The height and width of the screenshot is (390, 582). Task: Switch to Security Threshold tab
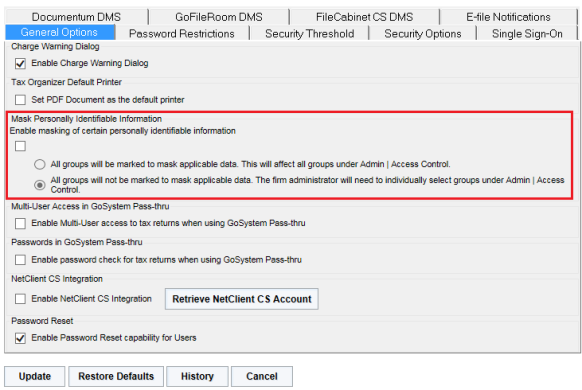pyautogui.click(x=309, y=33)
